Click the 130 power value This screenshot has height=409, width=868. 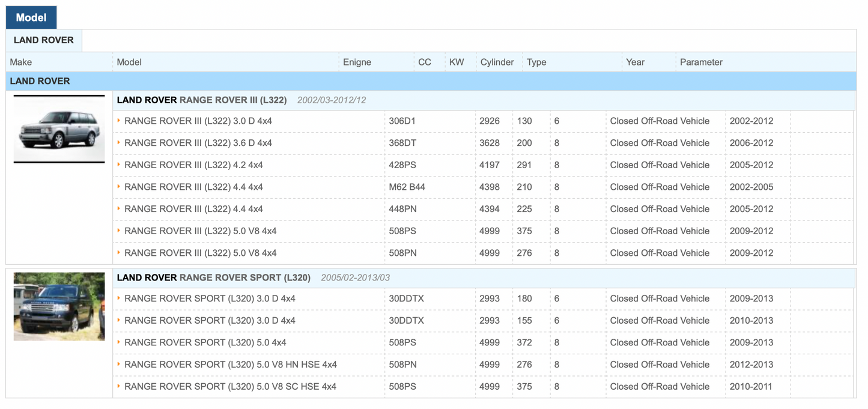(x=524, y=121)
